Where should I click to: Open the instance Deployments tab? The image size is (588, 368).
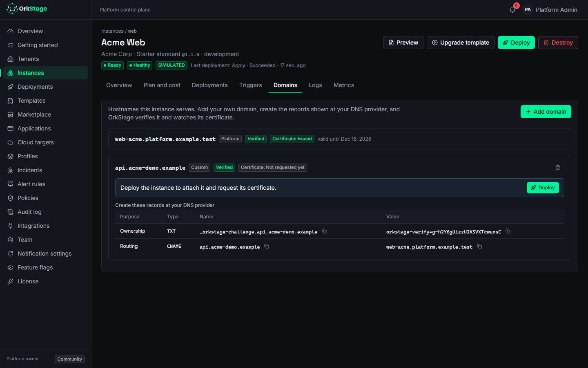210,85
